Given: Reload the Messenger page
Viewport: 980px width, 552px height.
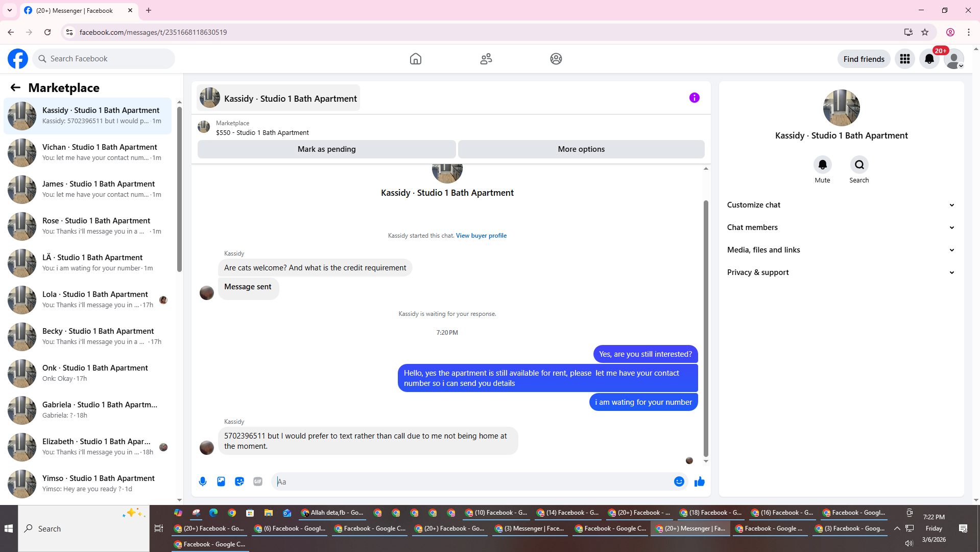Looking at the screenshot, I should coord(47,32).
